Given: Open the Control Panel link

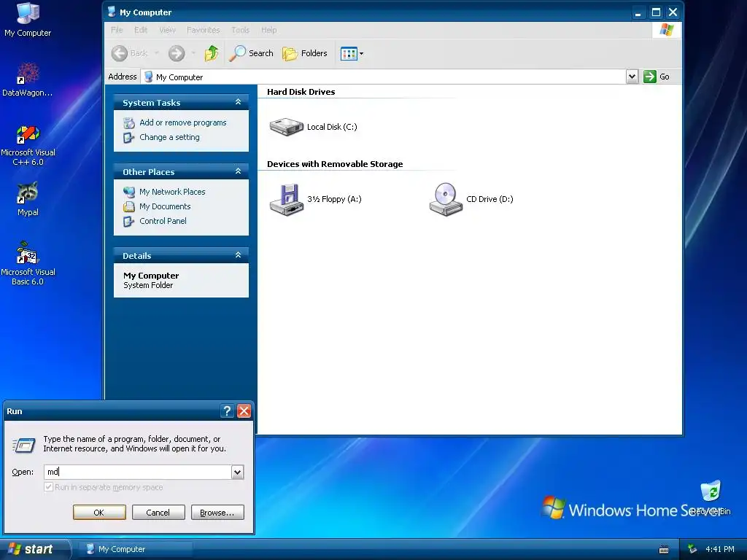Looking at the screenshot, I should click(163, 221).
